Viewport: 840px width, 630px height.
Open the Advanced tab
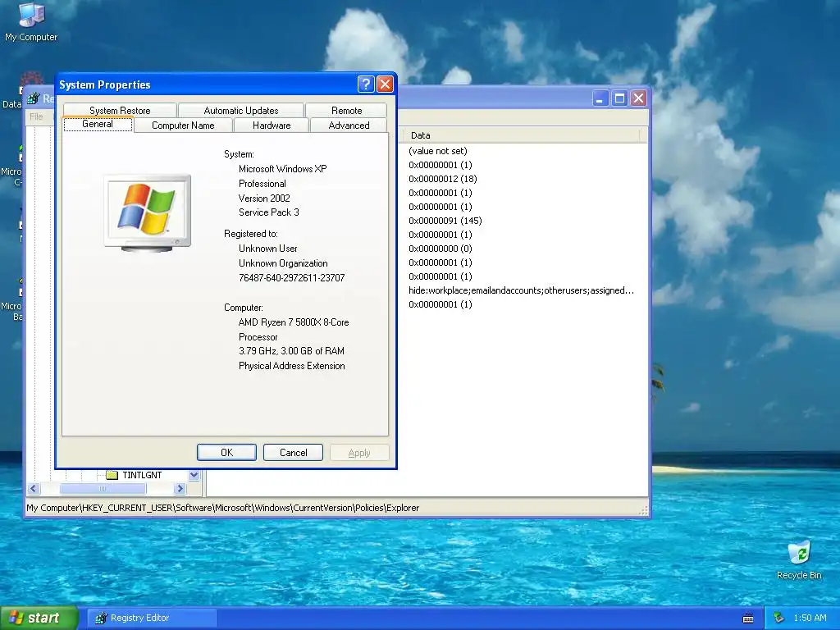[x=349, y=126]
